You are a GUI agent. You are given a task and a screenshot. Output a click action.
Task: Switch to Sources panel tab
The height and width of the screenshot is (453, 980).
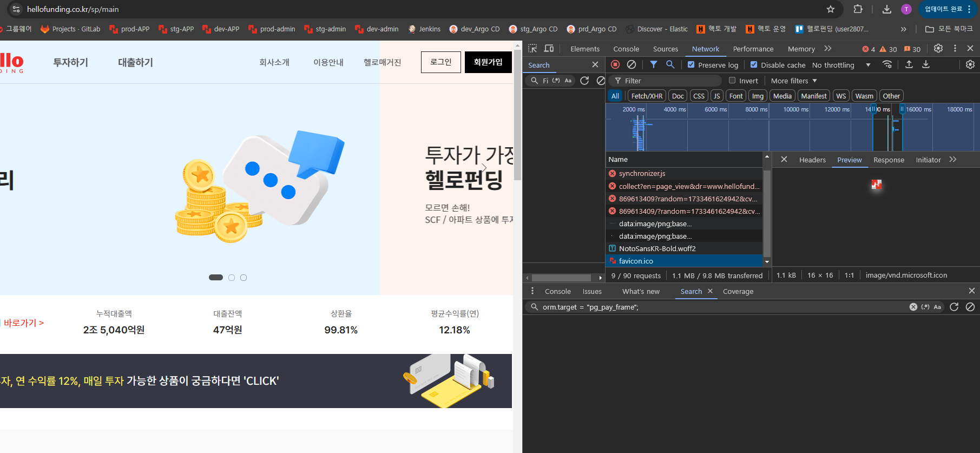[x=666, y=49]
